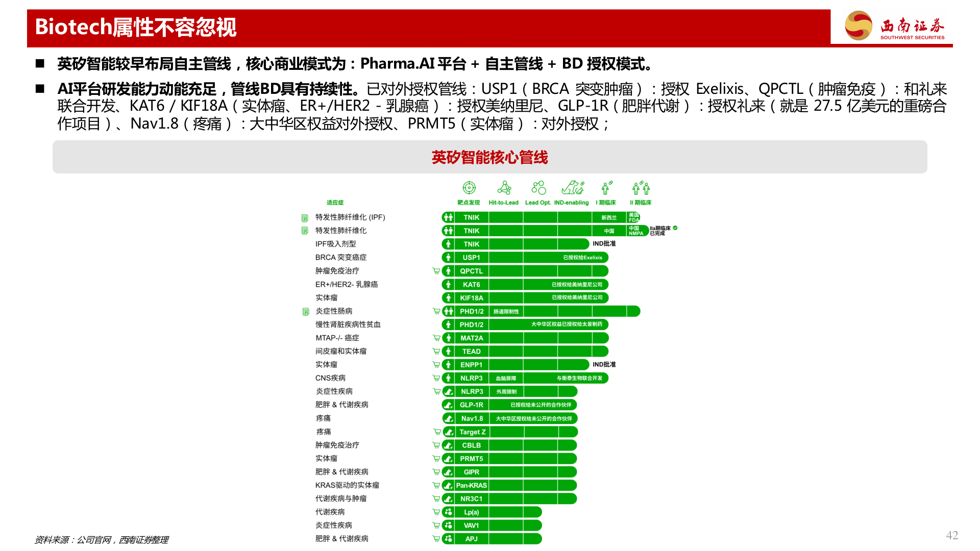Click the 英矽智能核心管线 banner heading

coord(489,157)
